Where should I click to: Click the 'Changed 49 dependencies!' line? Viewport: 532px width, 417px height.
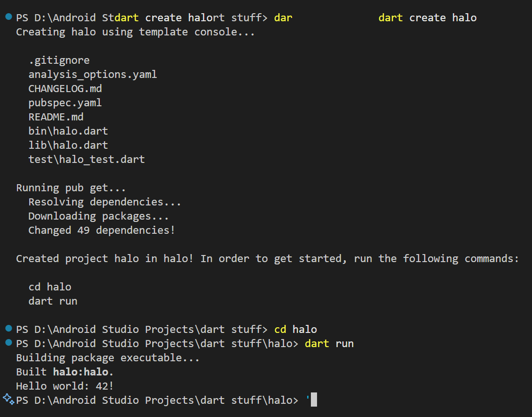coord(102,230)
